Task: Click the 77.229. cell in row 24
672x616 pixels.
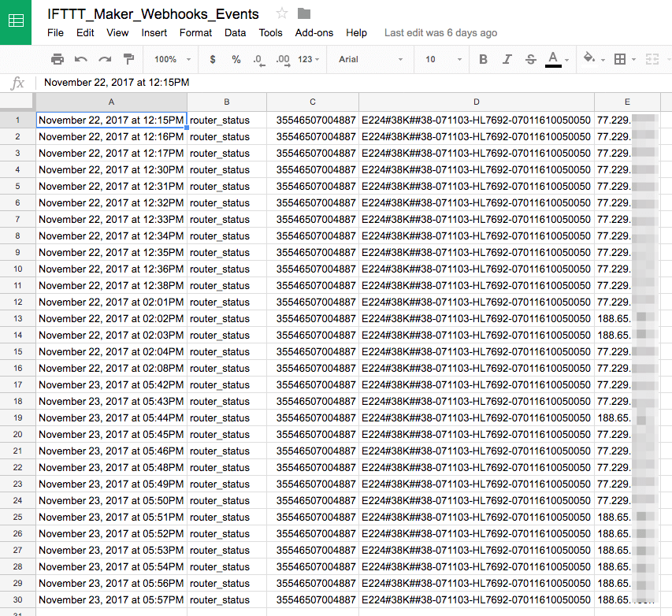Action: click(x=627, y=501)
